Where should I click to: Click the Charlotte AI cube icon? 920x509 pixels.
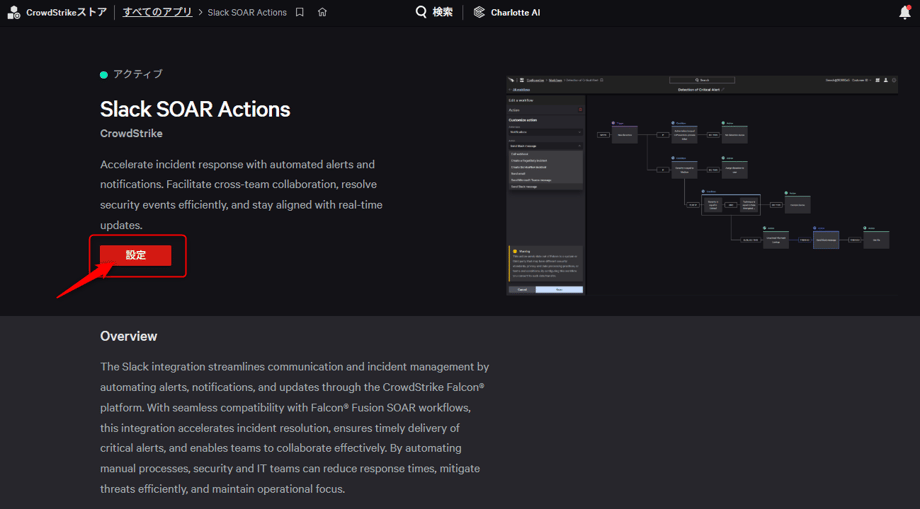[479, 12]
